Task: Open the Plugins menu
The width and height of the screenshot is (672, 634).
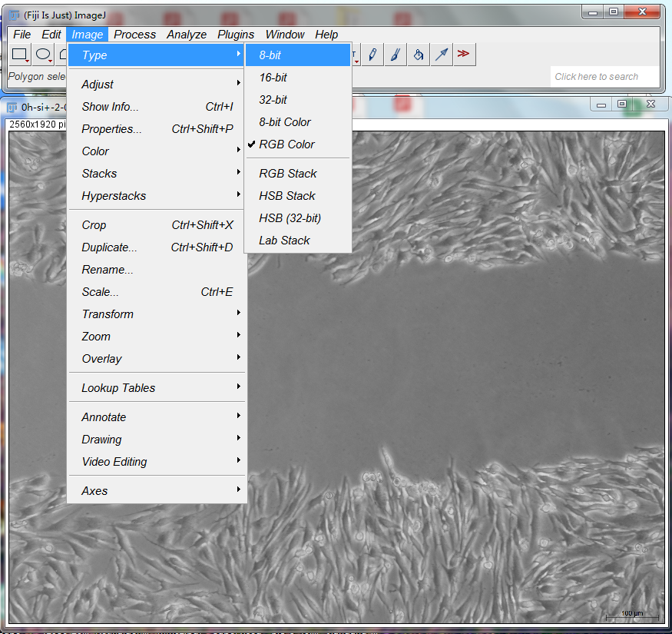Action: pos(236,35)
